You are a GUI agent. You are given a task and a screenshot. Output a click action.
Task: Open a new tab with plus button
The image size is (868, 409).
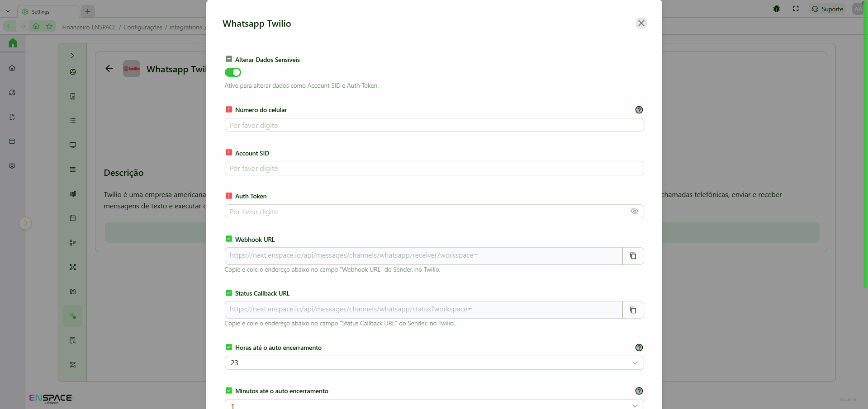[x=88, y=11]
